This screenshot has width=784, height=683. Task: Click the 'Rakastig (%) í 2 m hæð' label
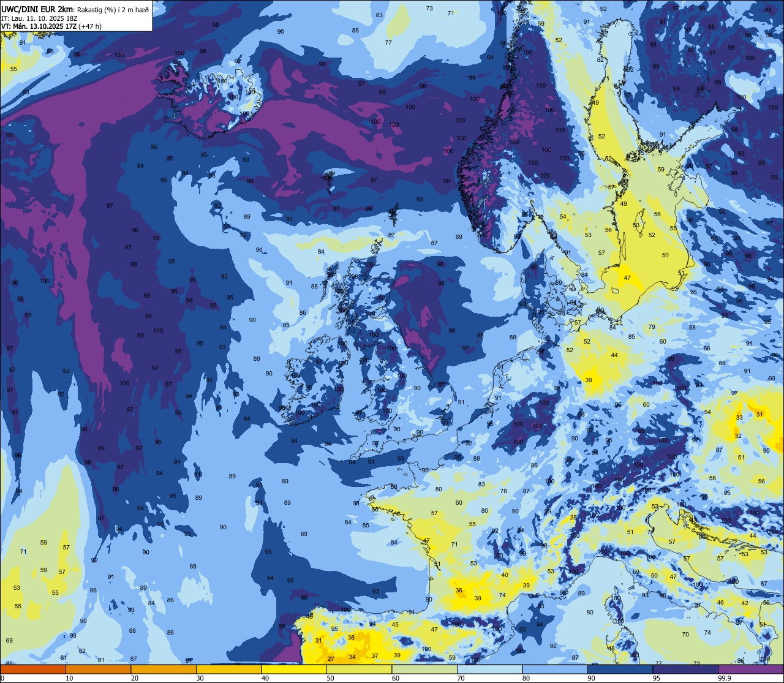pyautogui.click(x=113, y=9)
